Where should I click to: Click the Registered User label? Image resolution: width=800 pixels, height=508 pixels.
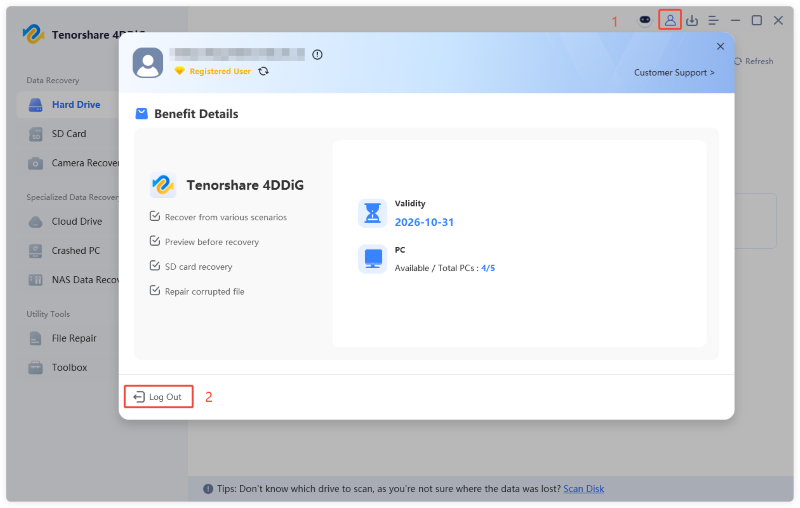220,71
